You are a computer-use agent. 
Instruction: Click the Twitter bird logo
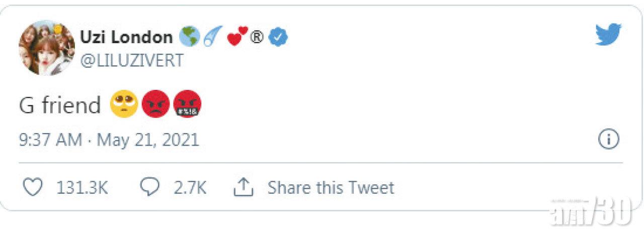608,35
